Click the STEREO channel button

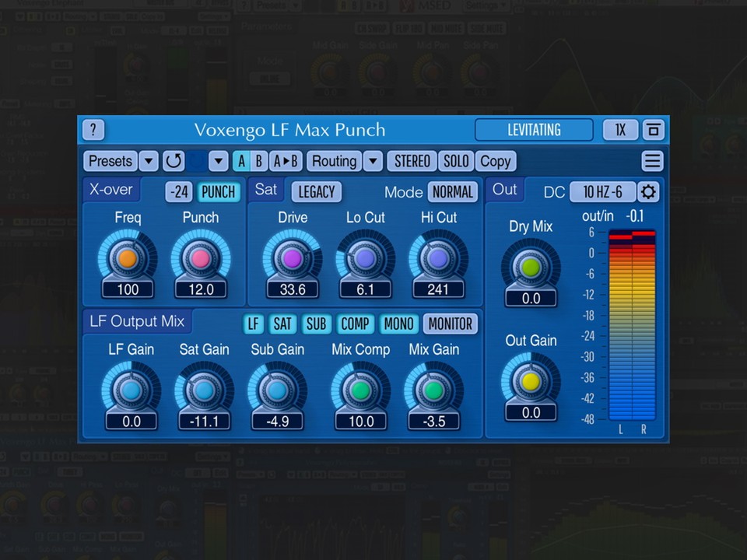[x=412, y=162]
